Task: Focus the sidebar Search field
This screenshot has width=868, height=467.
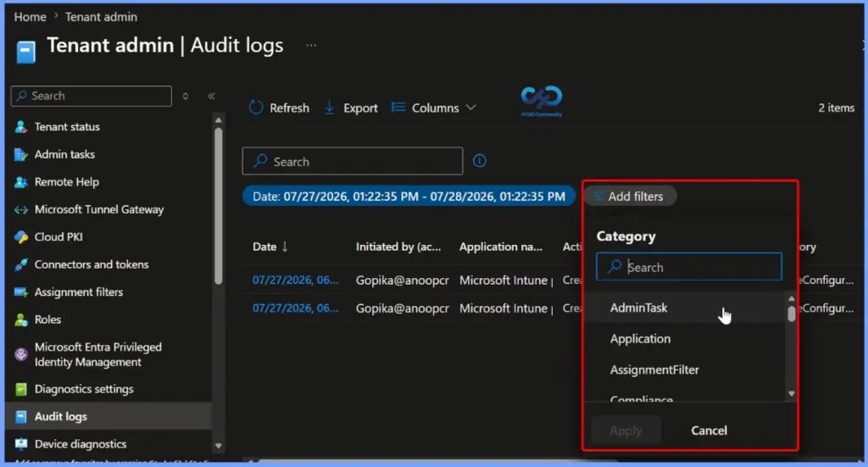Action: click(92, 97)
